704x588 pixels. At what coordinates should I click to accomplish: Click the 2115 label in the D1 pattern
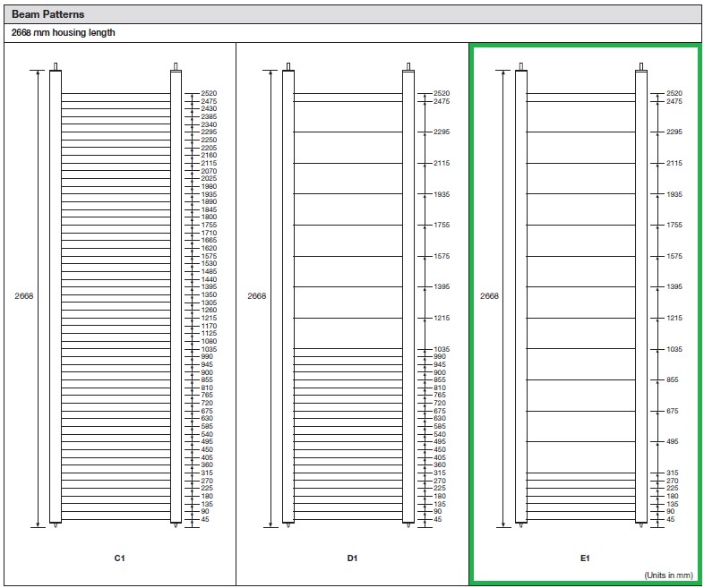pyautogui.click(x=442, y=163)
